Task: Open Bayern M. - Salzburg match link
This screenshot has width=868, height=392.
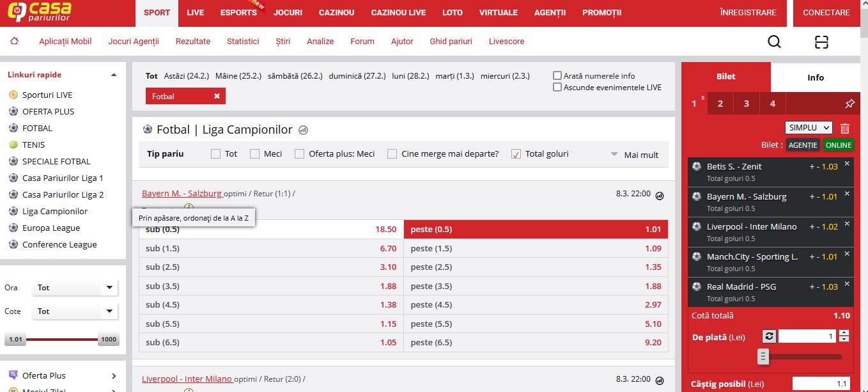Action: pyautogui.click(x=182, y=194)
